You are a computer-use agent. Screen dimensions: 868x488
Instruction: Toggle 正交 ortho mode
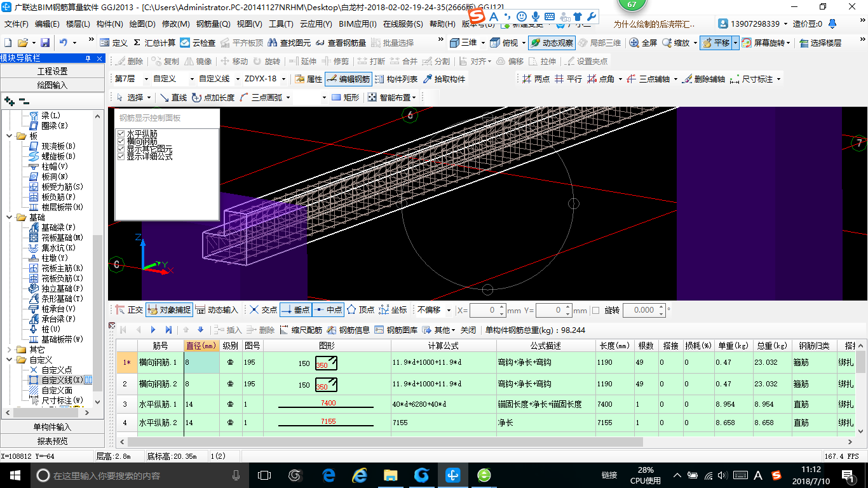pos(129,310)
